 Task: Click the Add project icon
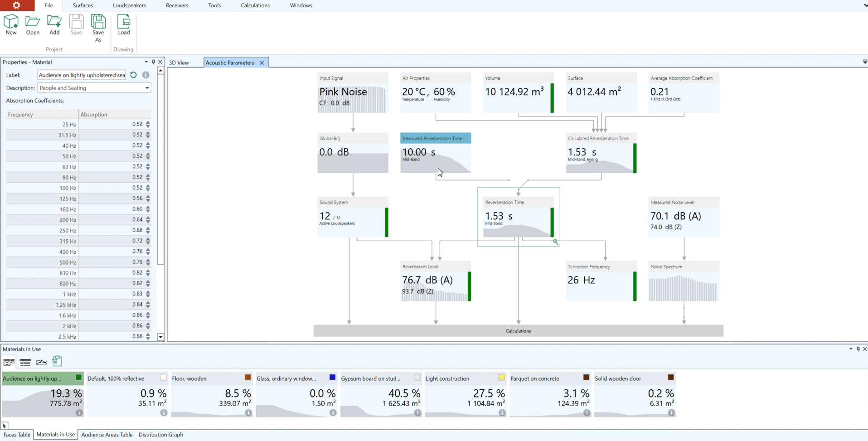[x=54, y=24]
